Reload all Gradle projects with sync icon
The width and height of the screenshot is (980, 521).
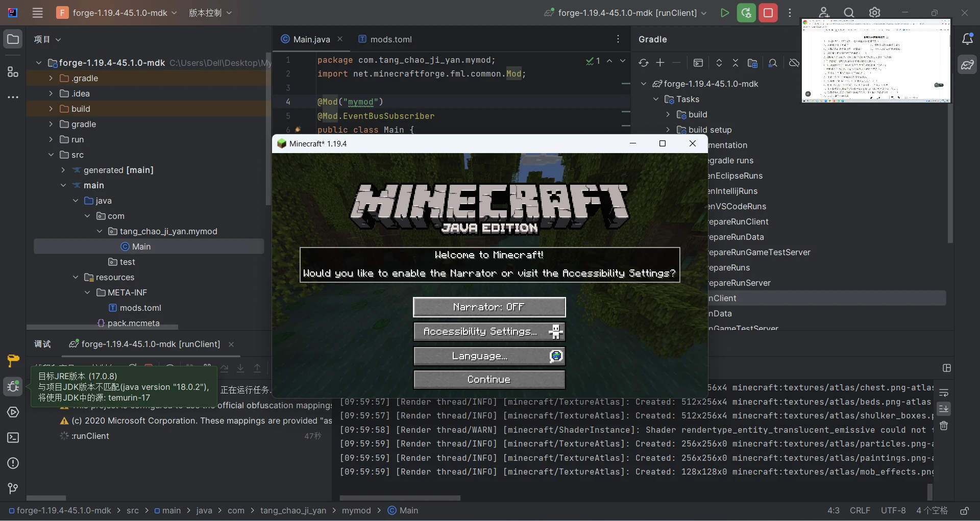643,63
